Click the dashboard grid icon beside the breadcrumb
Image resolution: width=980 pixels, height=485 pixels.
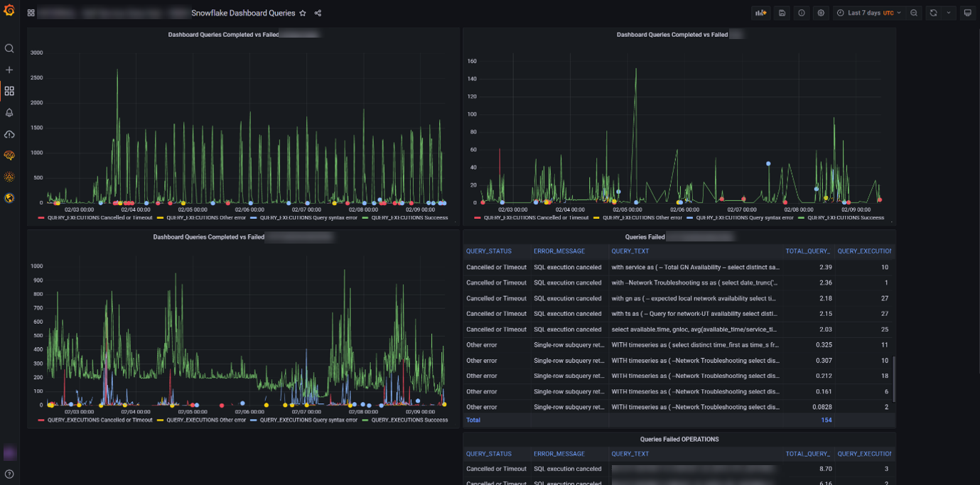31,13
